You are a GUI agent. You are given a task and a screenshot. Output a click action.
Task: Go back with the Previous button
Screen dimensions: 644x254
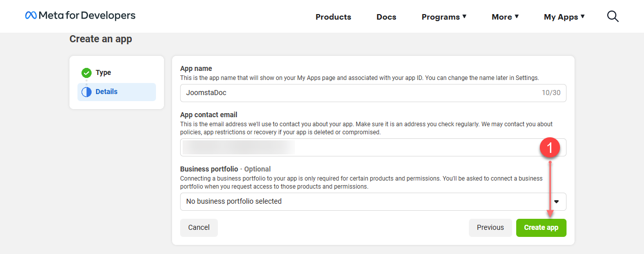coord(491,228)
